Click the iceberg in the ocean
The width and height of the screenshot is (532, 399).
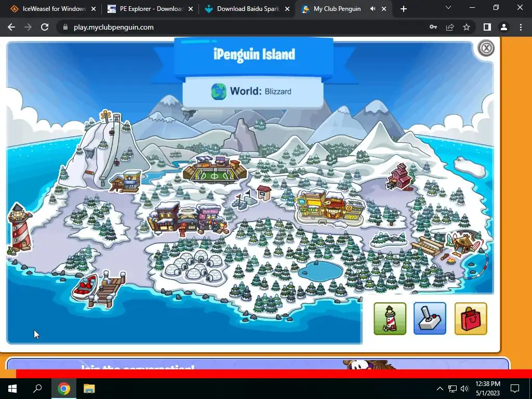point(469,166)
